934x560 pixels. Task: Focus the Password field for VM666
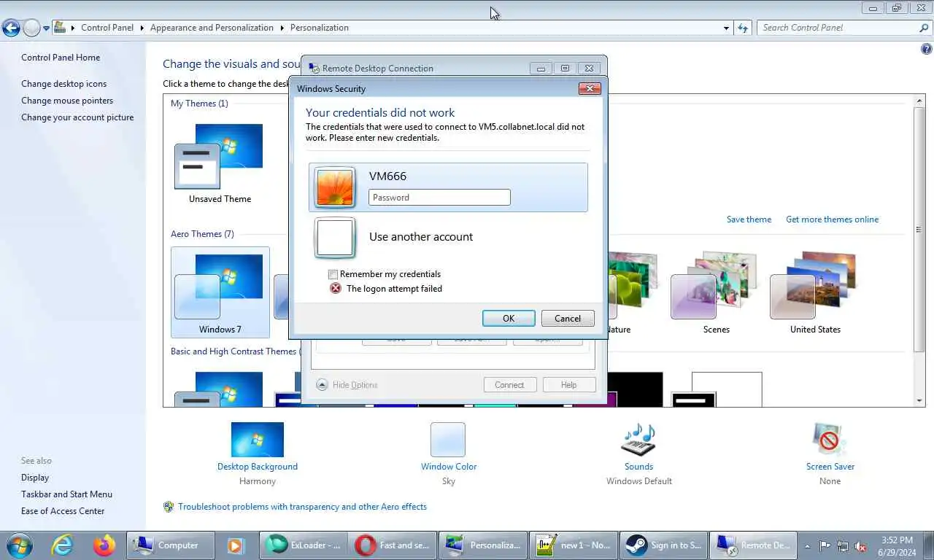pos(439,197)
